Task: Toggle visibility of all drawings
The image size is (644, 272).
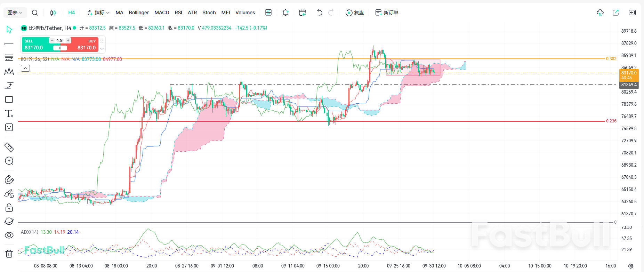Action: point(9,235)
